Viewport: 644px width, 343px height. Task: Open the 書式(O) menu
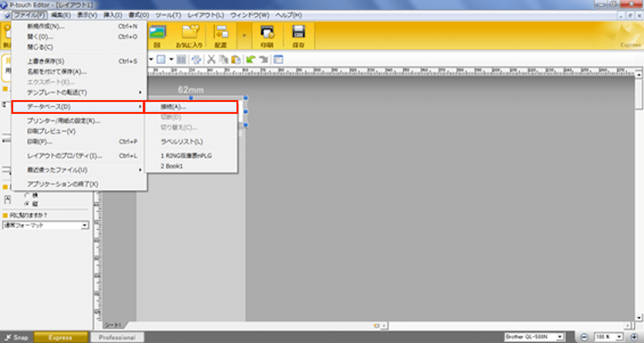click(x=138, y=14)
